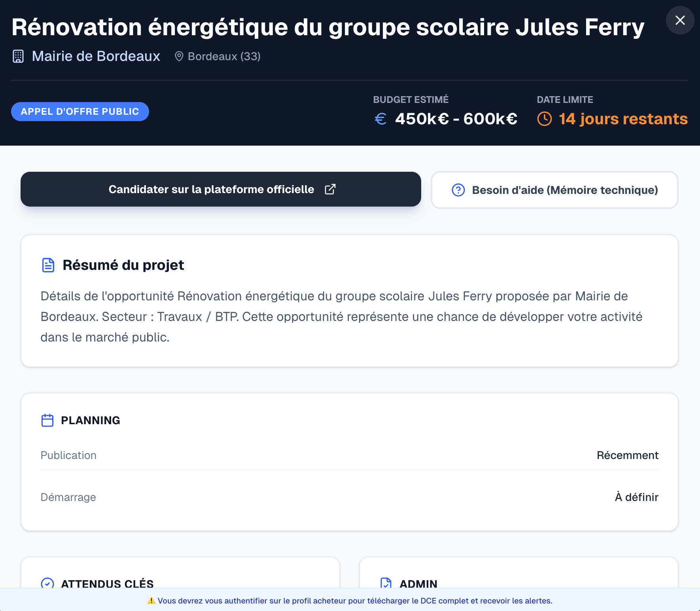Open the Planning section header
The width and height of the screenshot is (700, 611).
(90, 420)
